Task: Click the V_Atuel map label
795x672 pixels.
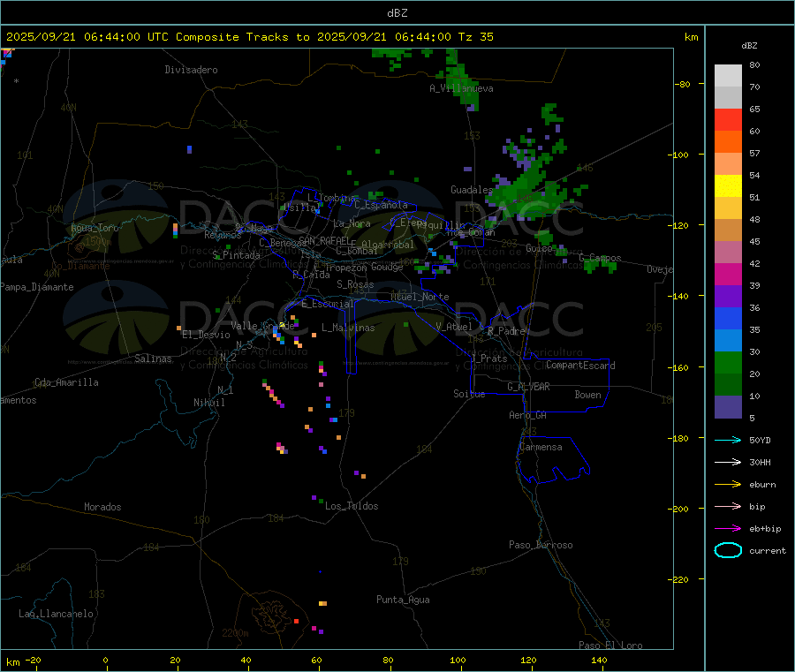Action: coord(454,327)
